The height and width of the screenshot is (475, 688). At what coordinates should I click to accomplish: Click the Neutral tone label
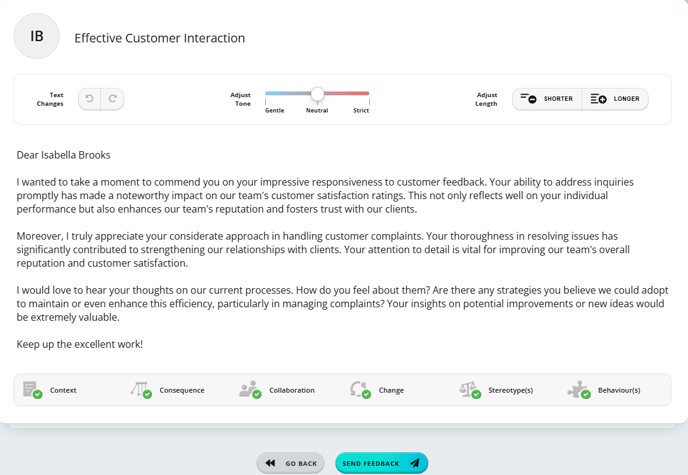[x=317, y=111]
